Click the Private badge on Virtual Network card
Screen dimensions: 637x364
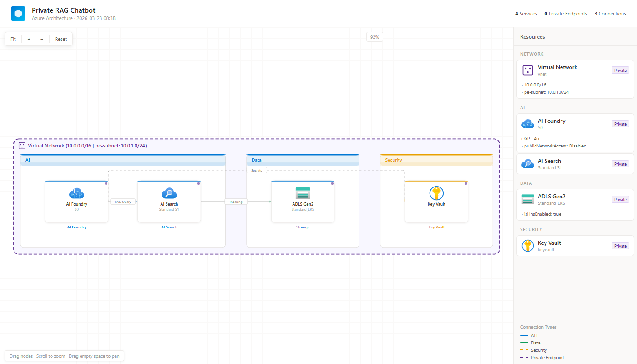point(620,70)
